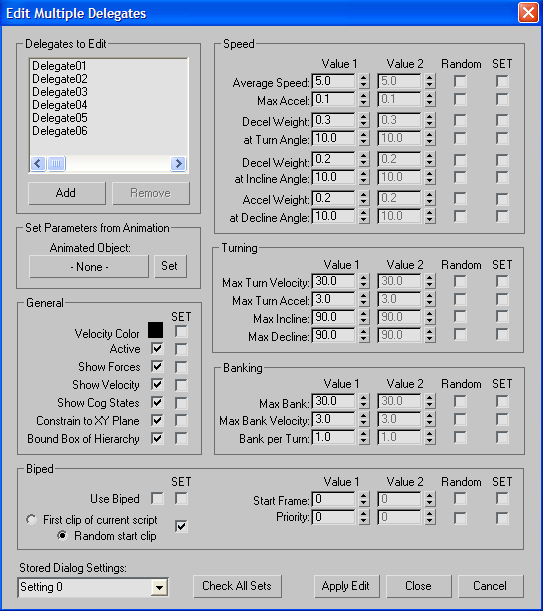The width and height of the screenshot is (543, 611).
Task: Select Delegate03 in the delegates list
Action: [x=60, y=92]
